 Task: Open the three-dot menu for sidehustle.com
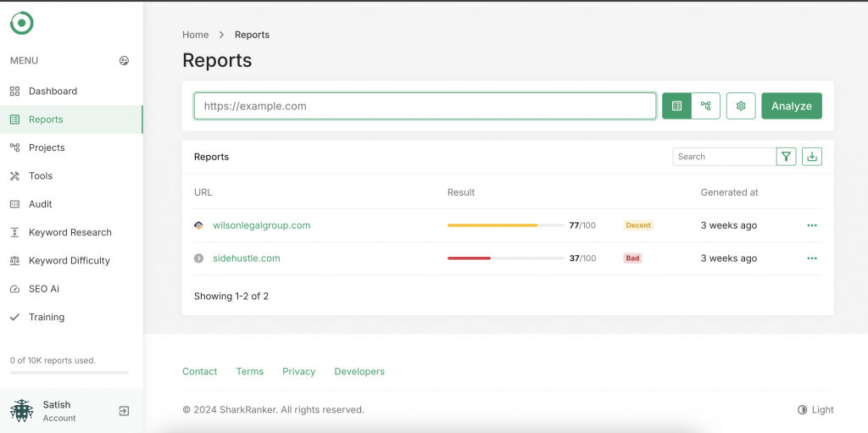pyautogui.click(x=812, y=258)
